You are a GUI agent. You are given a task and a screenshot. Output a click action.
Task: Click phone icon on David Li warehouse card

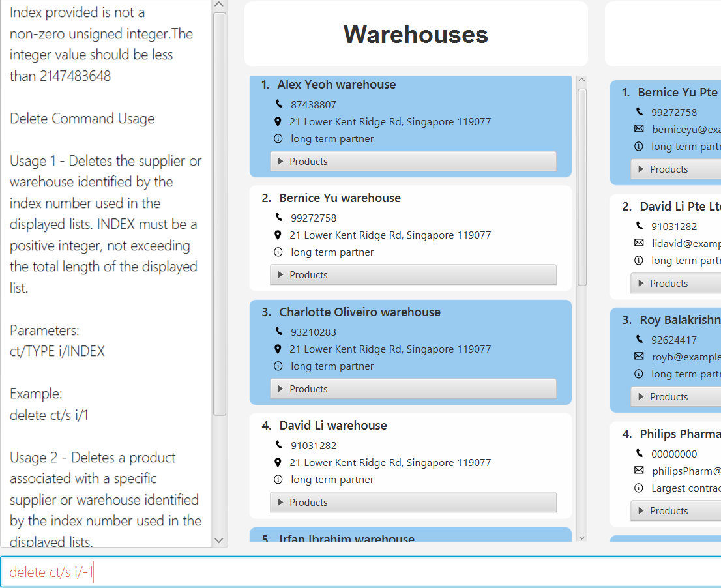278,445
